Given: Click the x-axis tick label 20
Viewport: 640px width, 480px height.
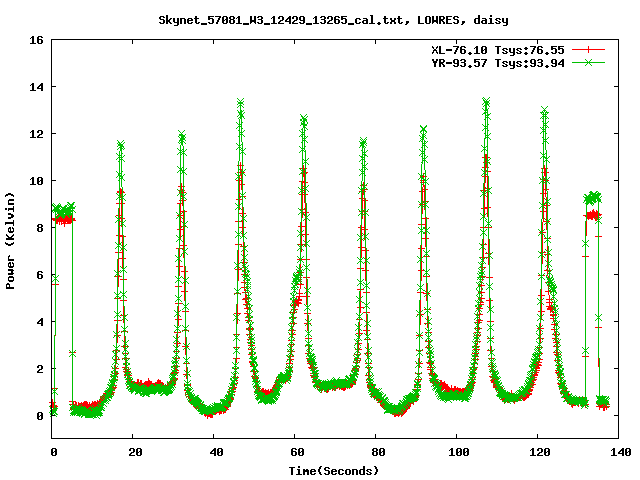Looking at the screenshot, I should click(135, 452).
